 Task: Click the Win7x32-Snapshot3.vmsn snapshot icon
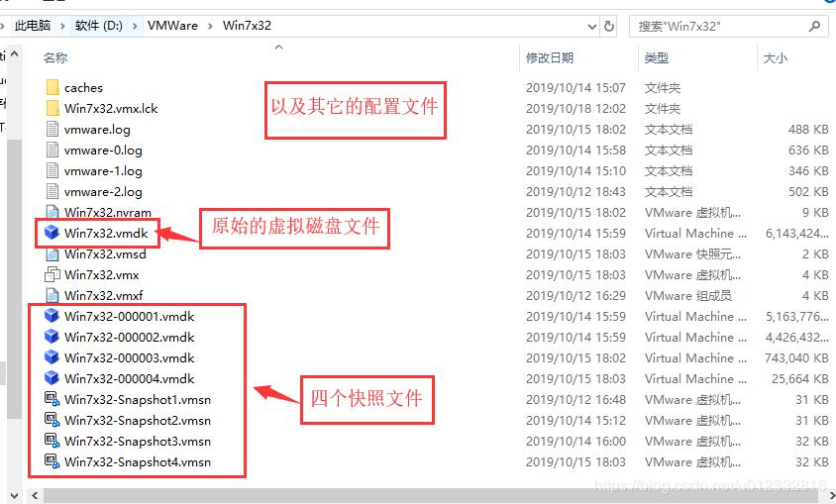click(x=52, y=441)
